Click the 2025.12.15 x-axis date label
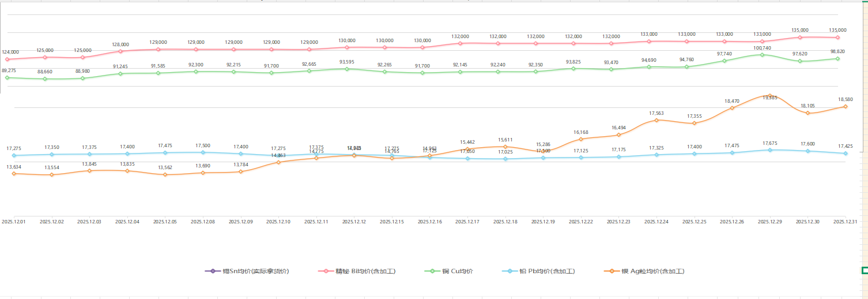Screen dimensions: 868x299 coord(392,221)
